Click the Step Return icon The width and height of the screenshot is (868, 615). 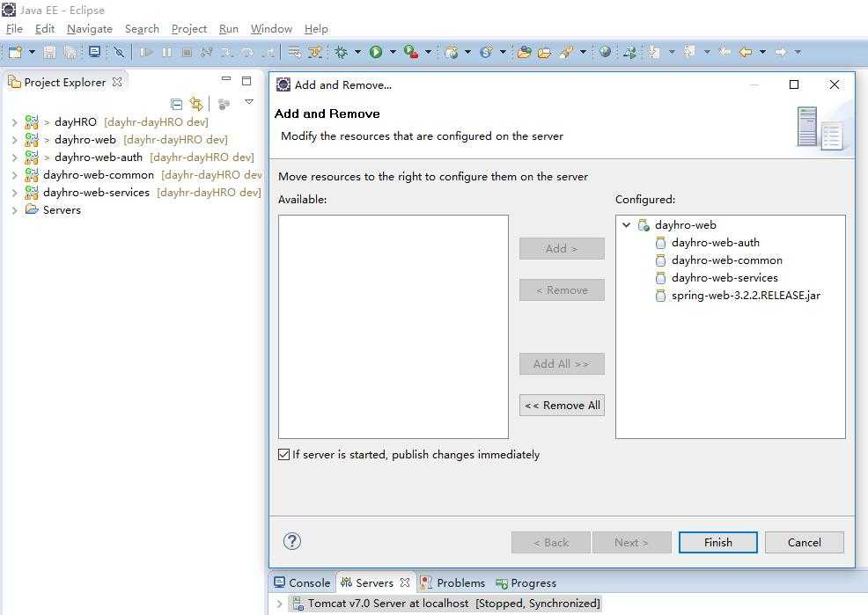click(268, 52)
